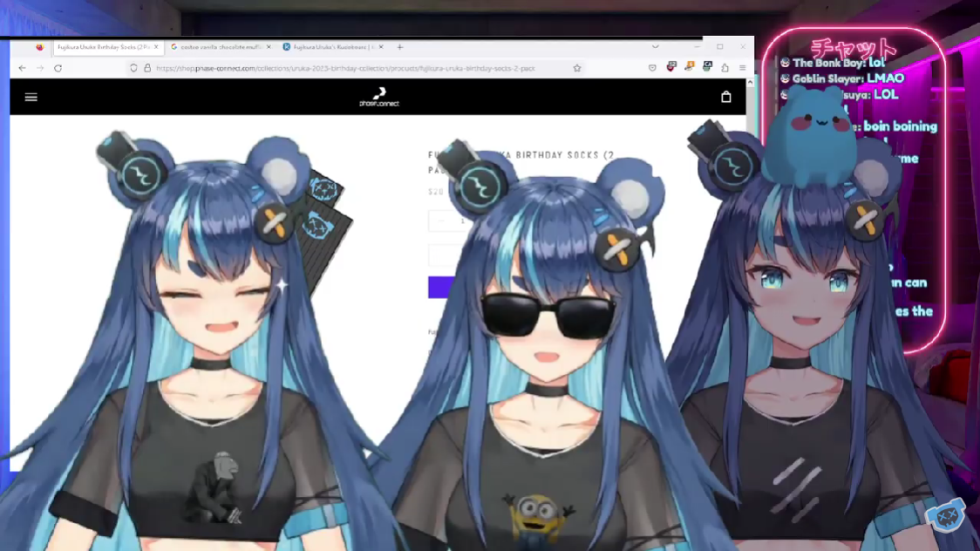Screen dimensions: 980x551
Task: Open the extensions puzzle menu
Action: (725, 68)
